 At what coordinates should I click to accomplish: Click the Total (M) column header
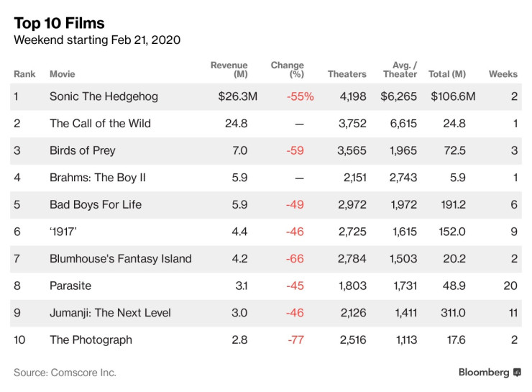446,74
